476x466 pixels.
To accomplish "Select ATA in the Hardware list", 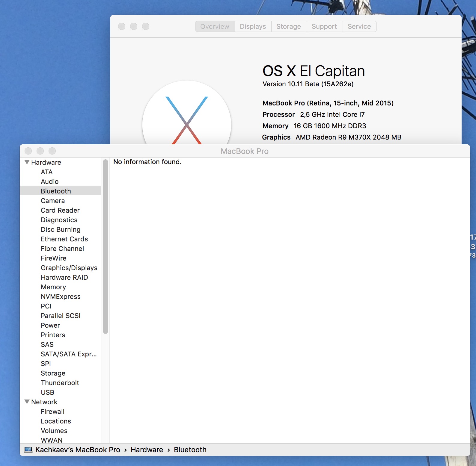I will click(x=47, y=172).
